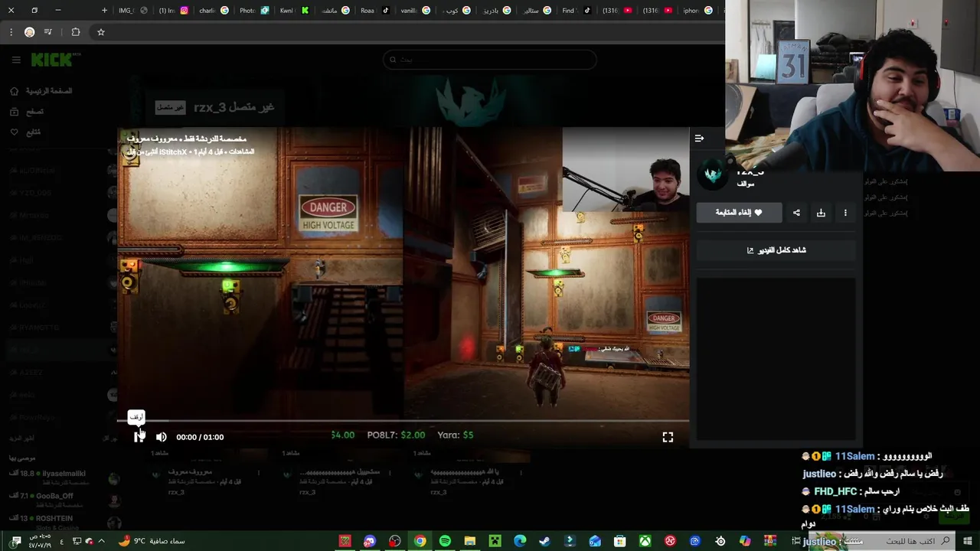Open Chrome media controls icon
This screenshot has width=980, height=551.
48,32
